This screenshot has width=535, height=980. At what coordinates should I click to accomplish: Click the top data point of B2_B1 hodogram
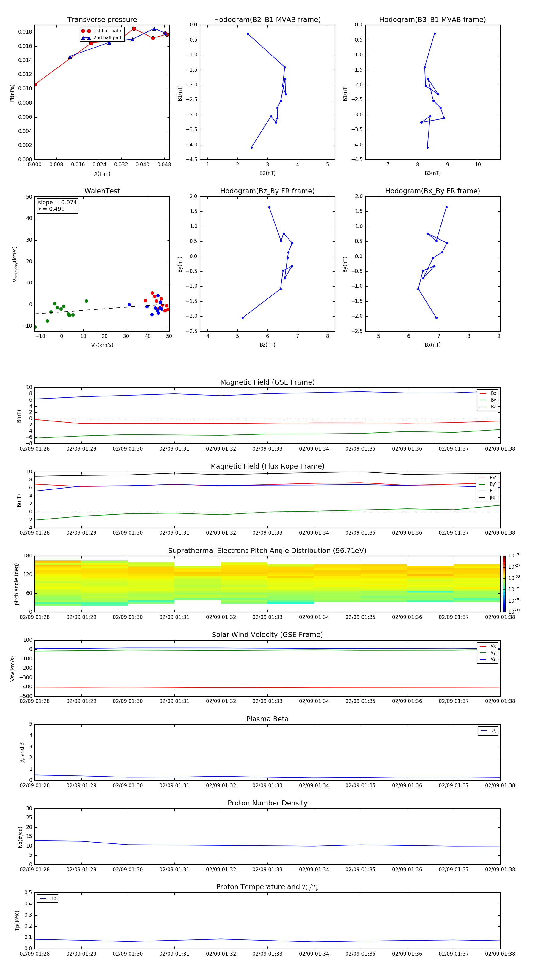pyautogui.click(x=248, y=34)
